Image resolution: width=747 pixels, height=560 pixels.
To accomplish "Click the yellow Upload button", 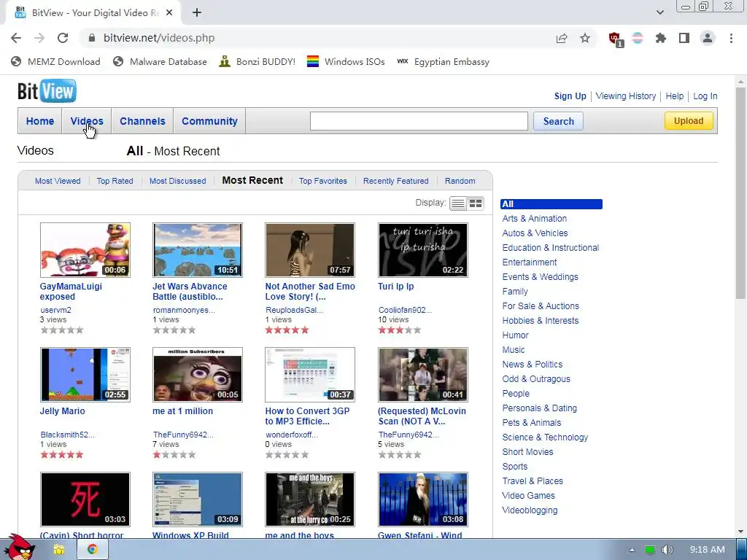I will point(689,121).
